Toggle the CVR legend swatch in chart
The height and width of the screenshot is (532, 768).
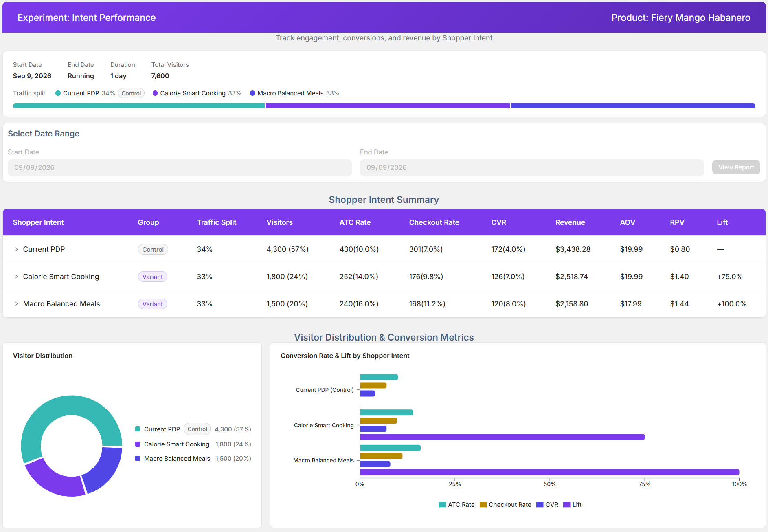tap(540, 505)
